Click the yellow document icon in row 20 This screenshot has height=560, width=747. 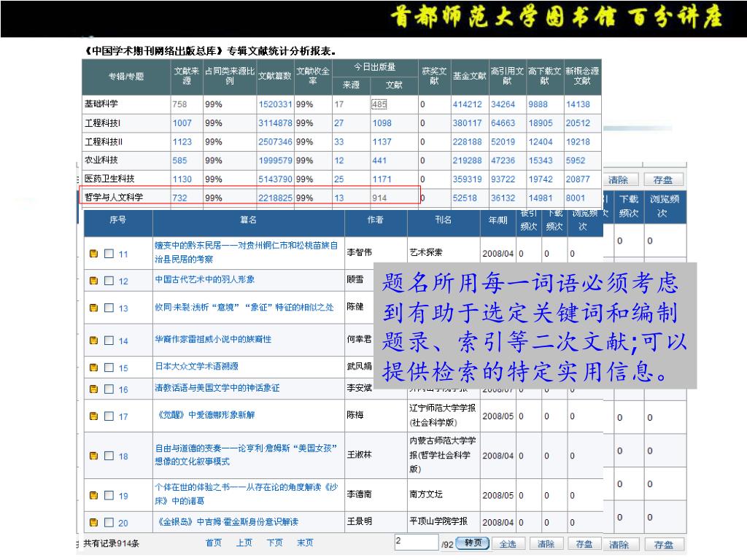click(94, 522)
